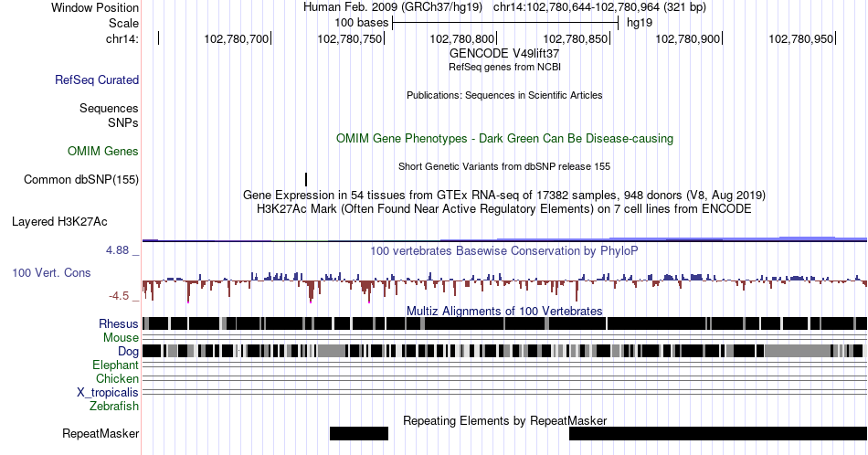Click 'Repeating Elements by RepeatMasker' title
The height and width of the screenshot is (455, 868).
504,420
